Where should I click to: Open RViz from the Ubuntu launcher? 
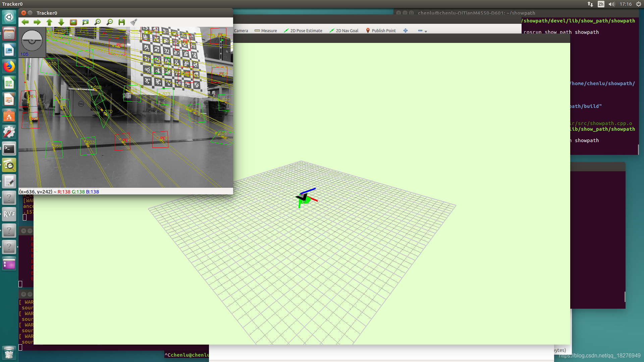9,214
